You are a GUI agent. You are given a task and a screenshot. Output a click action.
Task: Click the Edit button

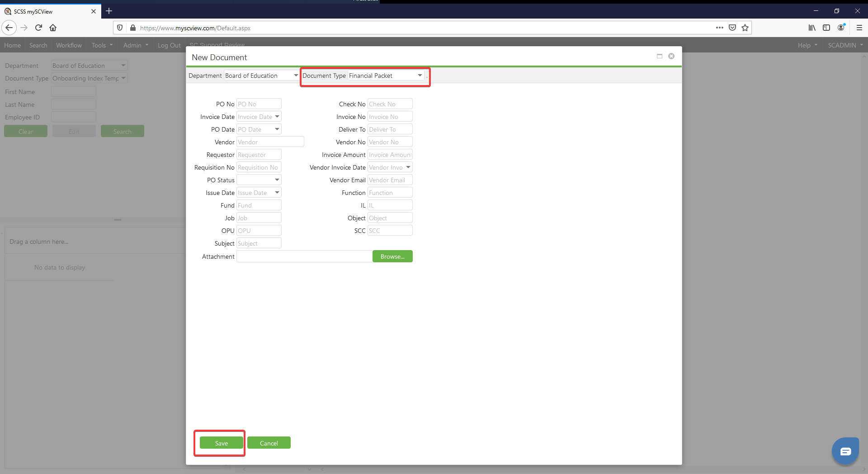74,132
